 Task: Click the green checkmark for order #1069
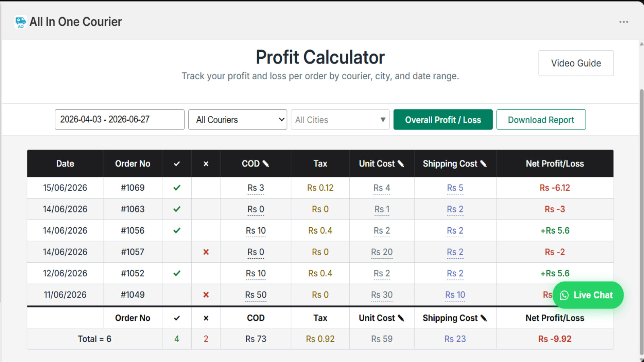click(177, 188)
